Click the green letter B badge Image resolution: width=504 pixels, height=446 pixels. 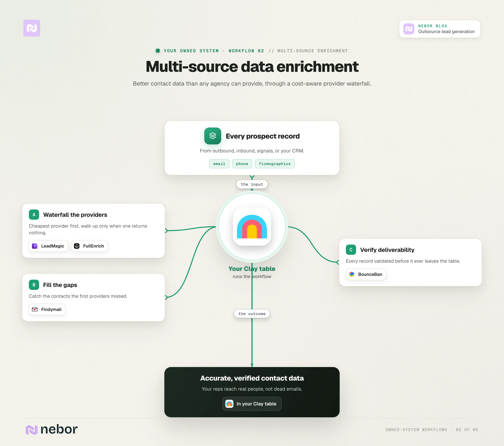pyautogui.click(x=34, y=285)
